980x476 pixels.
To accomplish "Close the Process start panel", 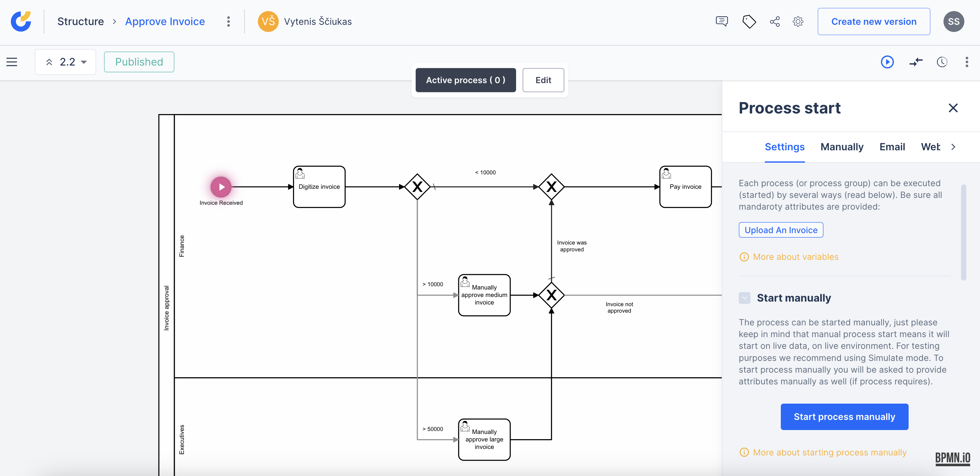I will (953, 108).
